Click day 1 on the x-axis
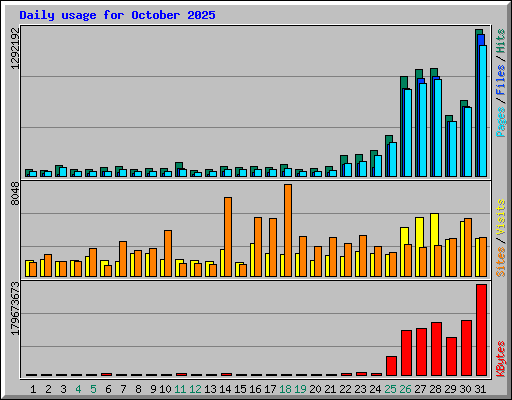 pos(33,389)
